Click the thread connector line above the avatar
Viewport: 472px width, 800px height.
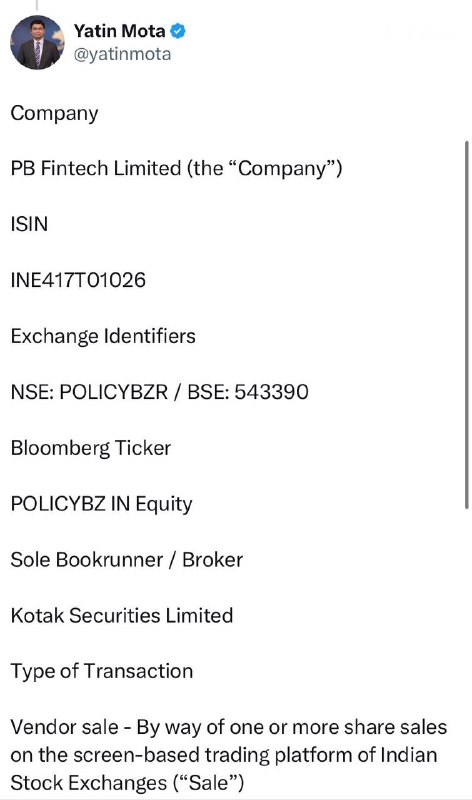coord(37,5)
